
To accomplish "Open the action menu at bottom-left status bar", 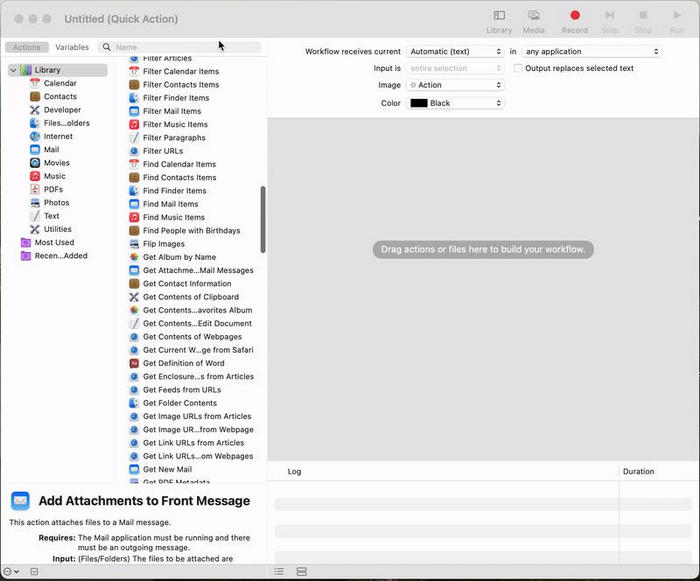I will [11, 572].
